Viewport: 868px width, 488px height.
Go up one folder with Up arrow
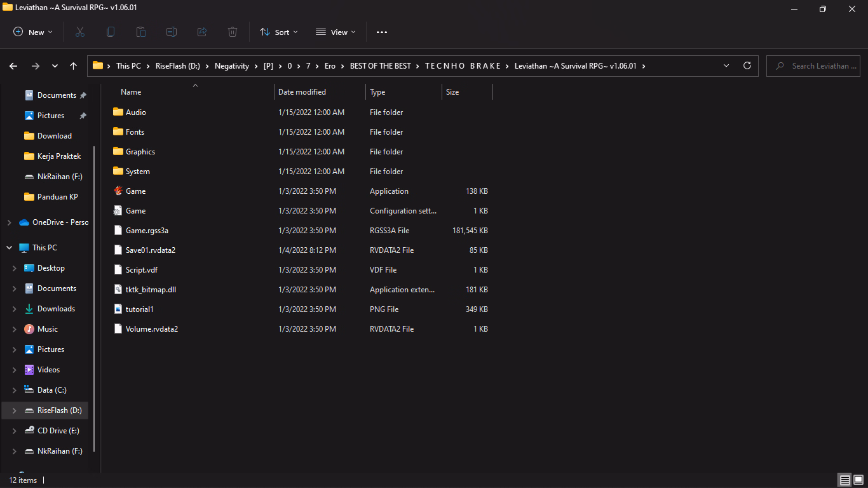coord(73,66)
